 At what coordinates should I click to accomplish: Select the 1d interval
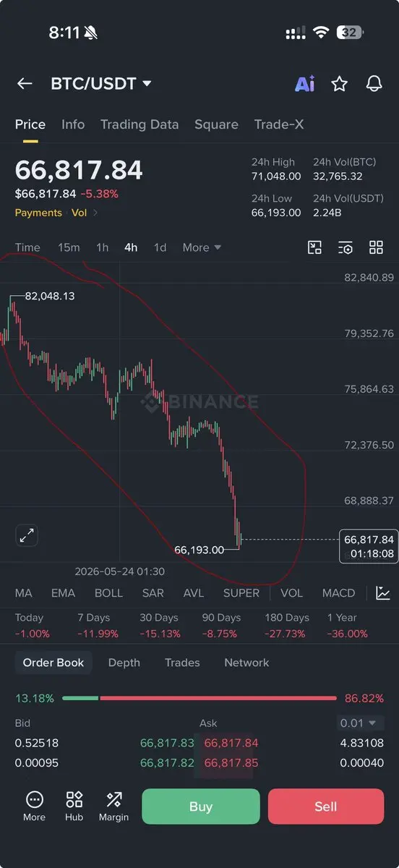[160, 247]
